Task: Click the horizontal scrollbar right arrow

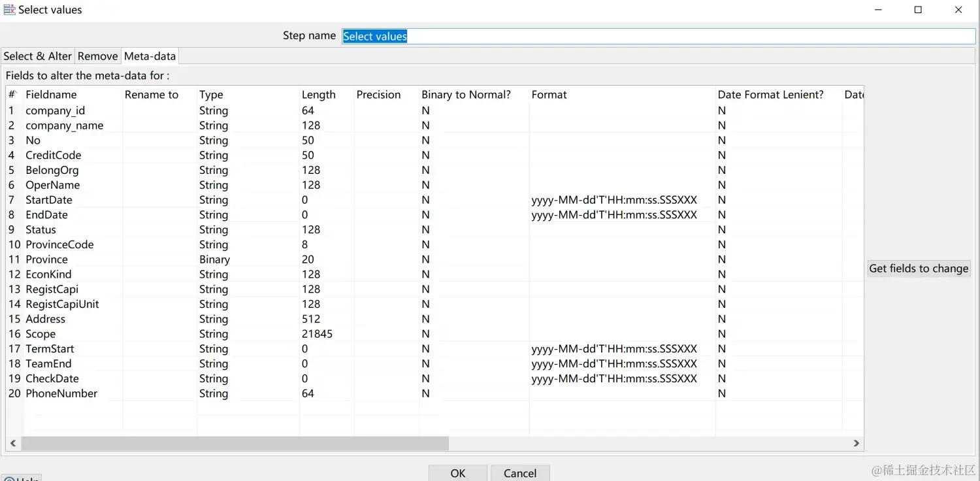Action: click(857, 443)
